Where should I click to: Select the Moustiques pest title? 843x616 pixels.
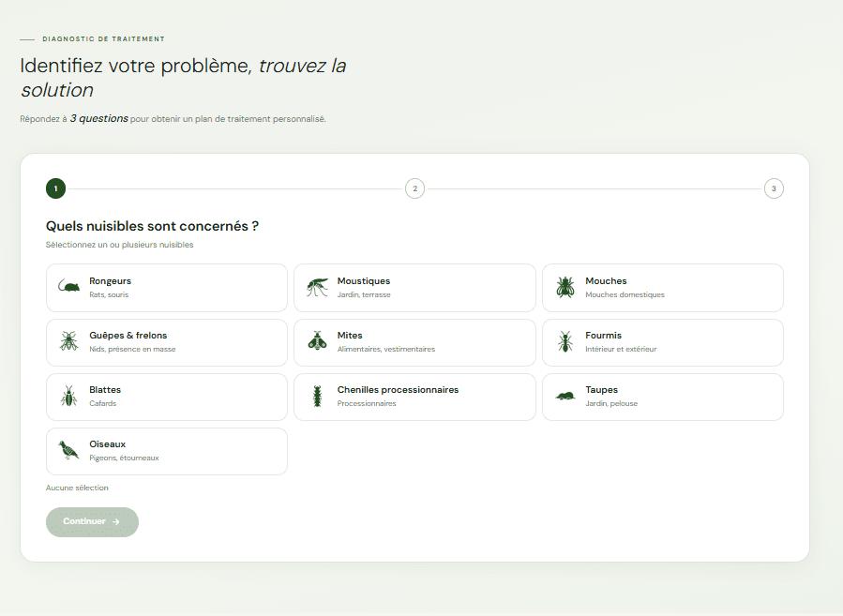click(364, 281)
